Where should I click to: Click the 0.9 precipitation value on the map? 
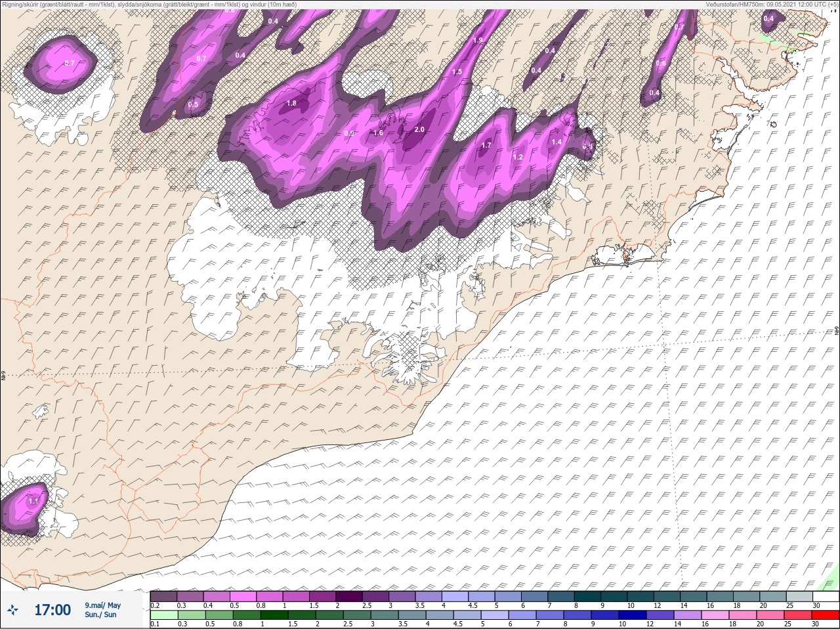(x=349, y=134)
